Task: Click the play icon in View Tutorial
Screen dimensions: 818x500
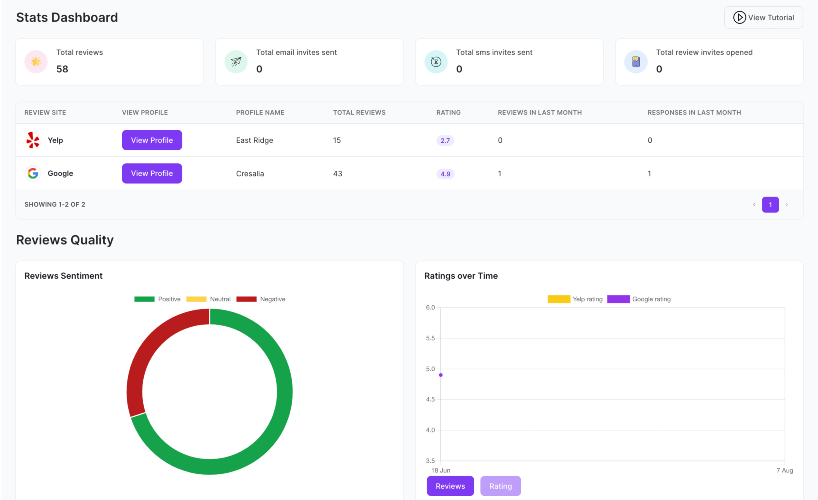Action: point(739,17)
